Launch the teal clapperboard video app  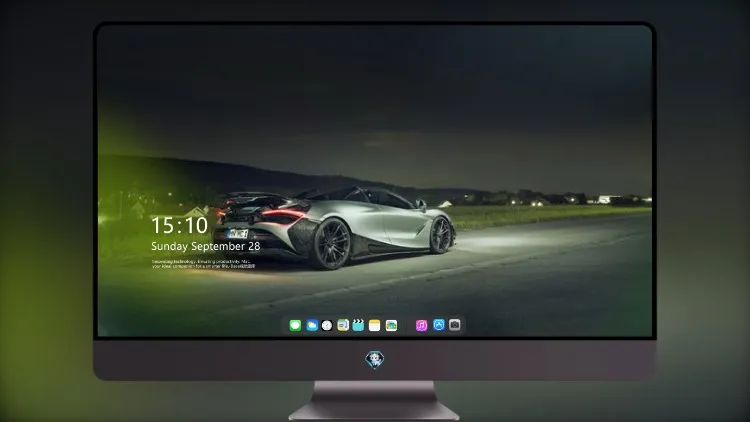[358, 325]
